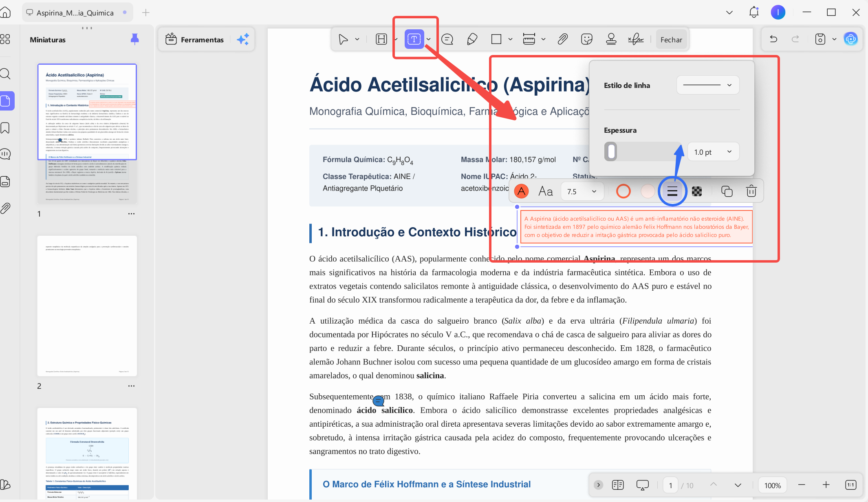Go to next page arrow
Viewport: 868px width, 502px height.
(x=738, y=485)
